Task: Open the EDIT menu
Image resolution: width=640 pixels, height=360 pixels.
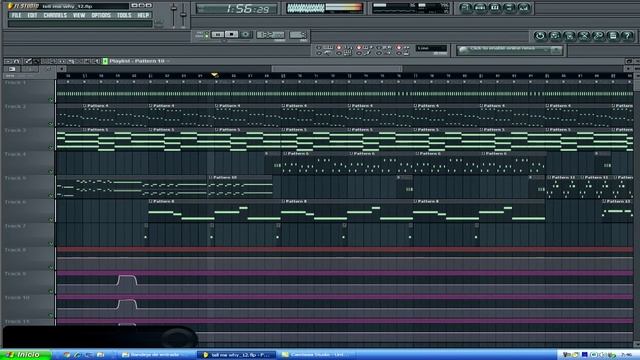Action: pos(32,15)
